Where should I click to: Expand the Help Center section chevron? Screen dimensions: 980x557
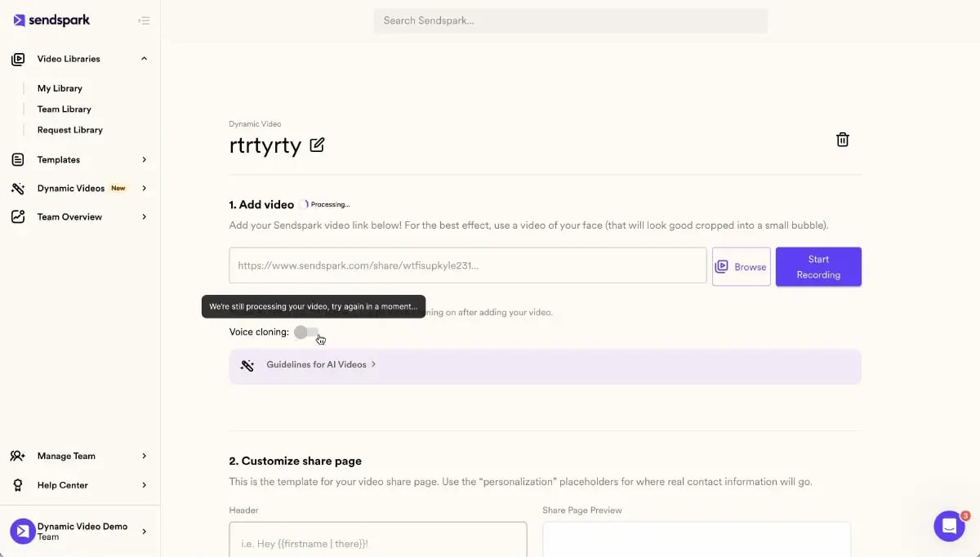click(x=144, y=484)
